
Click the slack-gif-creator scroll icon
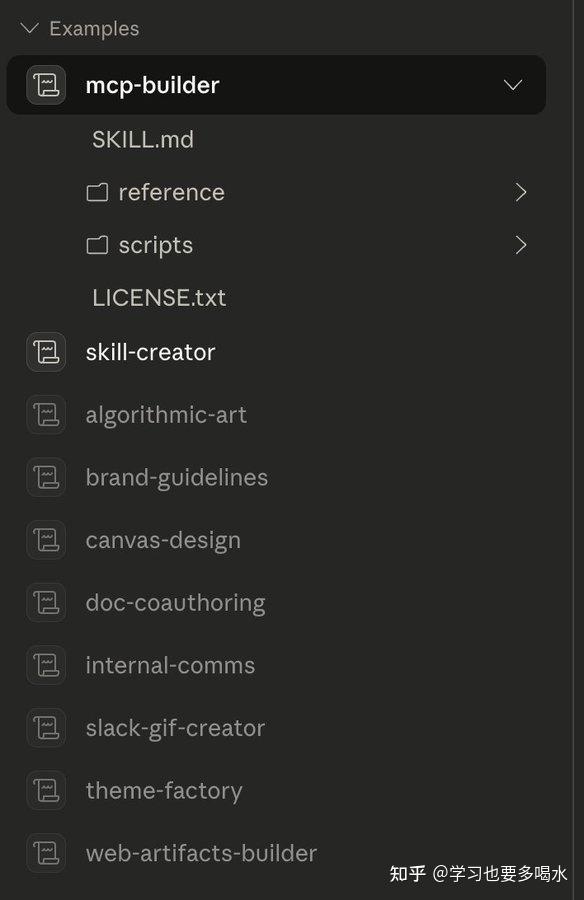pos(46,727)
